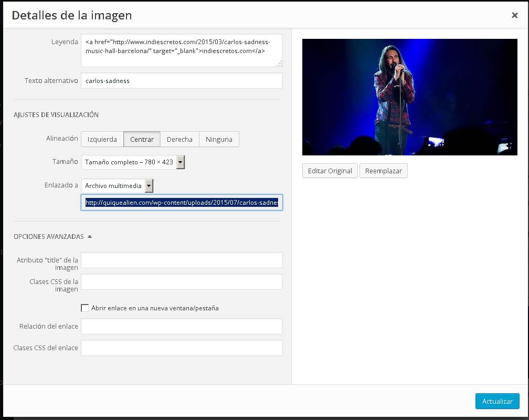Click the Ajustes de visualización heading

(x=56, y=115)
